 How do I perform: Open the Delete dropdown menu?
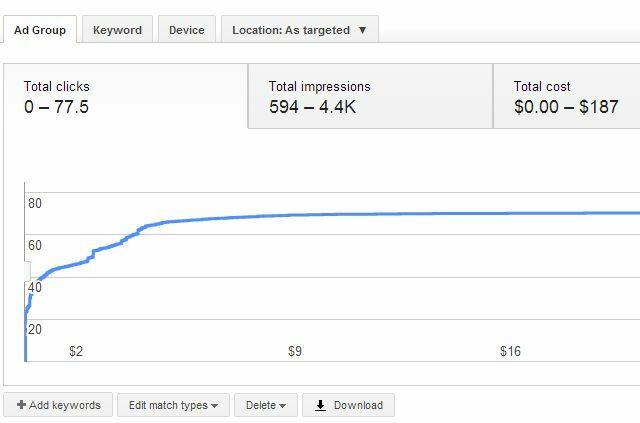point(265,405)
